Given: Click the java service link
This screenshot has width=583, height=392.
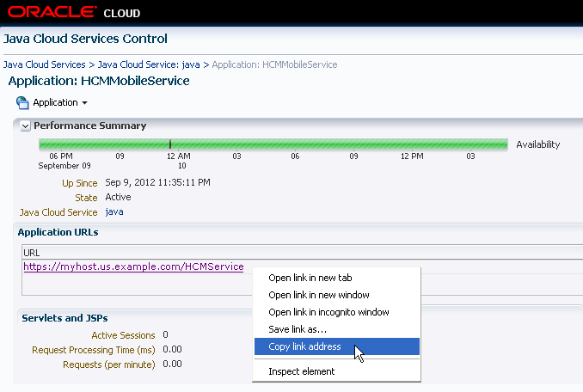Looking at the screenshot, I should (114, 211).
